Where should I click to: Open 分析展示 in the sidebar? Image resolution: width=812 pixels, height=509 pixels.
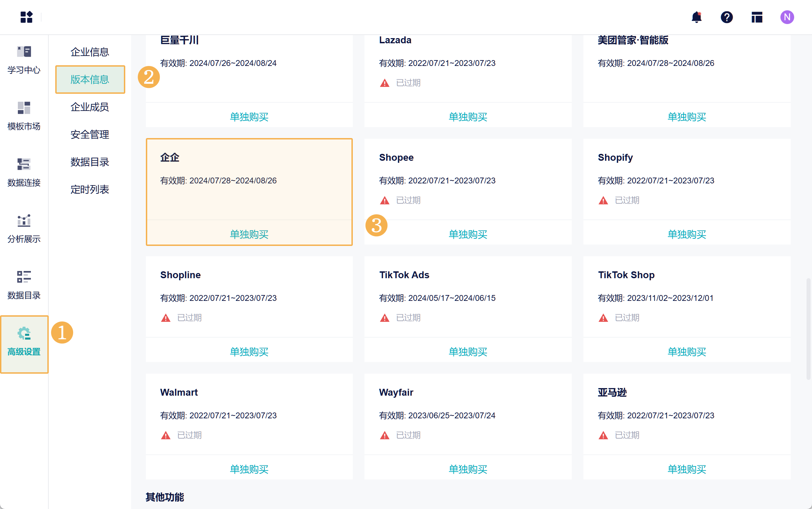point(24,229)
